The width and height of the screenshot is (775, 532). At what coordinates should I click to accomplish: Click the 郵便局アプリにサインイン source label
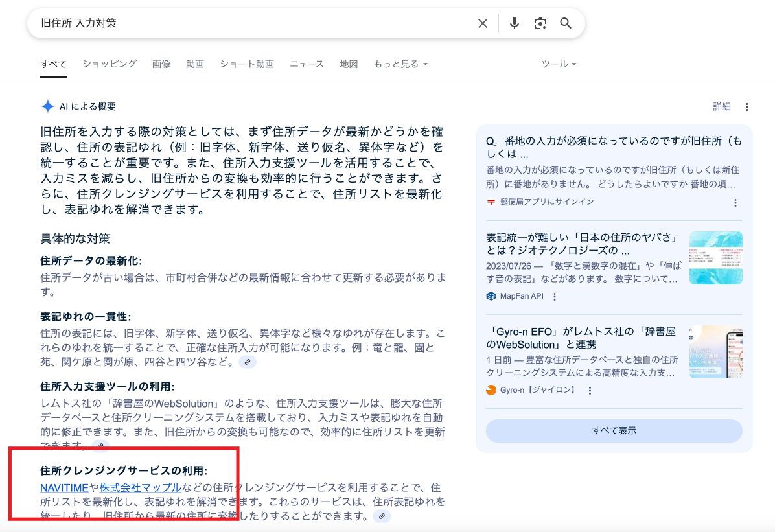pos(547,202)
